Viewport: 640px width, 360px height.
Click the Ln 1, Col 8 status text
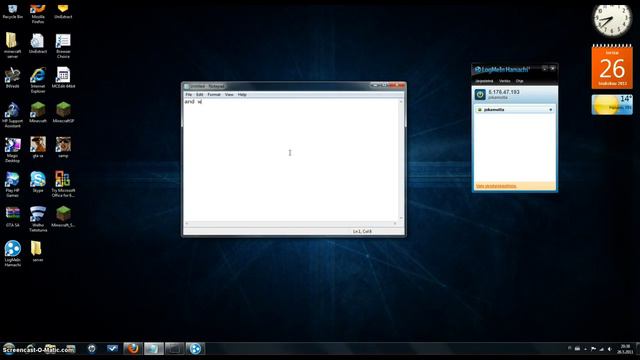pos(362,231)
